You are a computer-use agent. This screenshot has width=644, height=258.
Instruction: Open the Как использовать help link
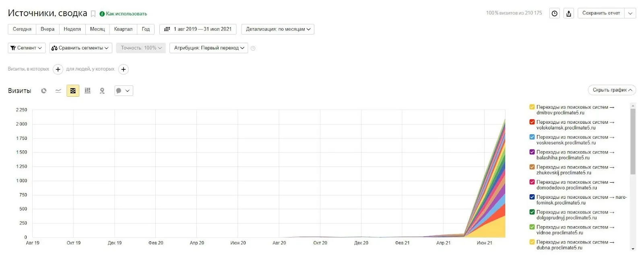pyautogui.click(x=126, y=14)
